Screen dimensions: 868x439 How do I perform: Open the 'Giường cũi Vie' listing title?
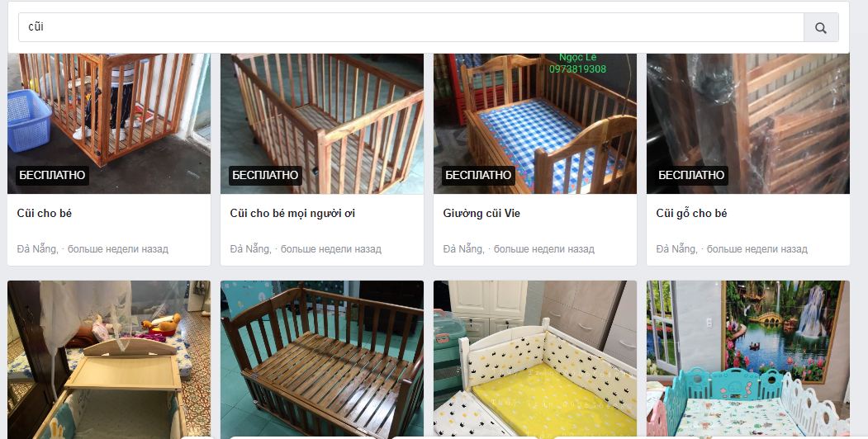pyautogui.click(x=481, y=214)
